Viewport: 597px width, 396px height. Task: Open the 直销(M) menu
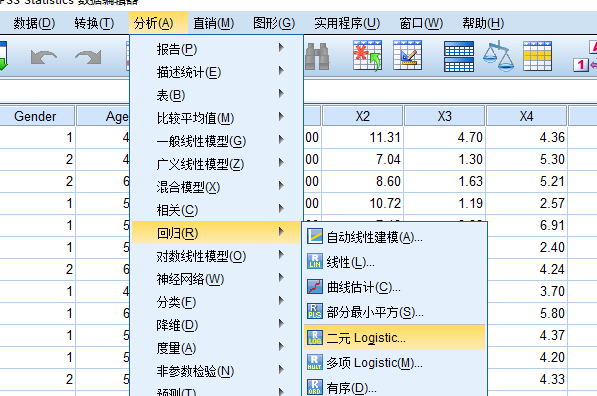(214, 24)
